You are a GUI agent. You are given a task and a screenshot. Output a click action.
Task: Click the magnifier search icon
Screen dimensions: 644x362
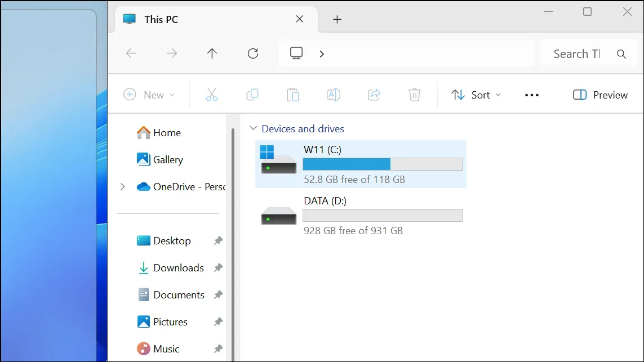[x=621, y=54]
